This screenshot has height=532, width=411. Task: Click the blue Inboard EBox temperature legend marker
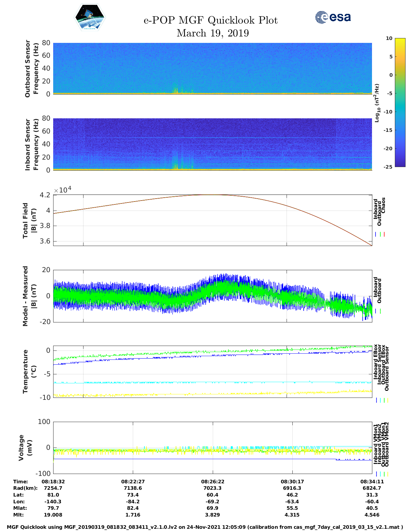(x=376, y=400)
